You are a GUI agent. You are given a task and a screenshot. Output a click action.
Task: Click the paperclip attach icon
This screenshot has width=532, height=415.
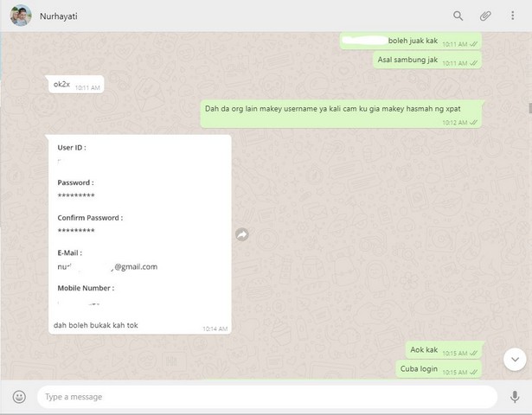click(x=485, y=16)
